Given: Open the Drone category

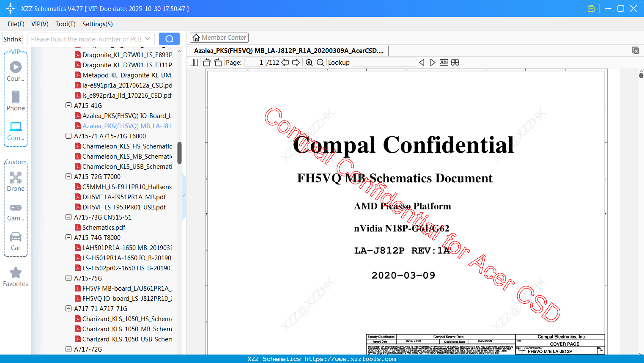Looking at the screenshot, I should pyautogui.click(x=16, y=181).
